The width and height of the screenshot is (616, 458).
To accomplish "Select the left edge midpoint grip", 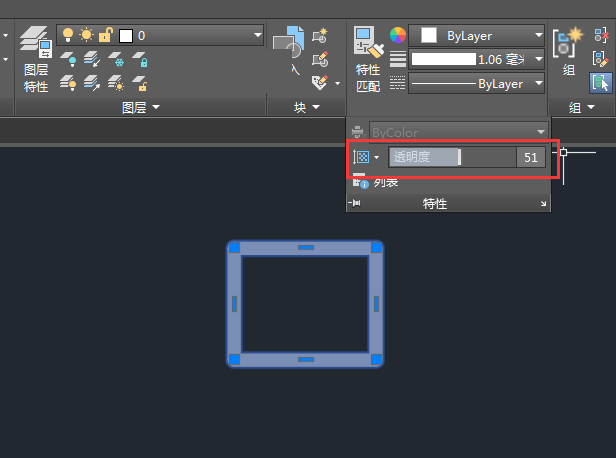I will [235, 304].
